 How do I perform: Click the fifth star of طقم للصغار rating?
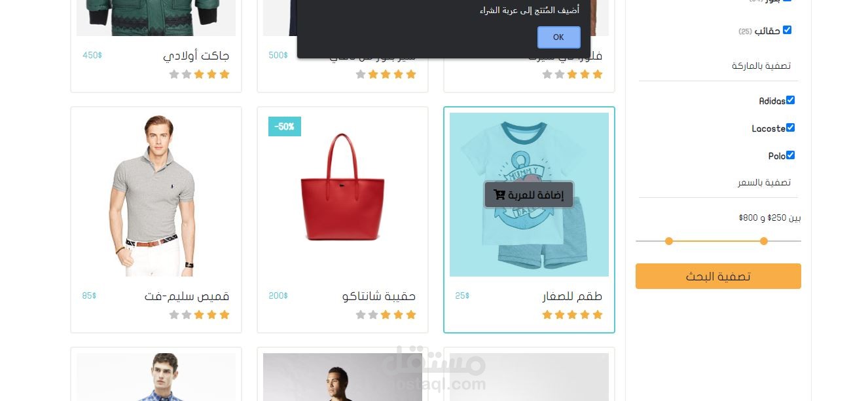(547, 315)
